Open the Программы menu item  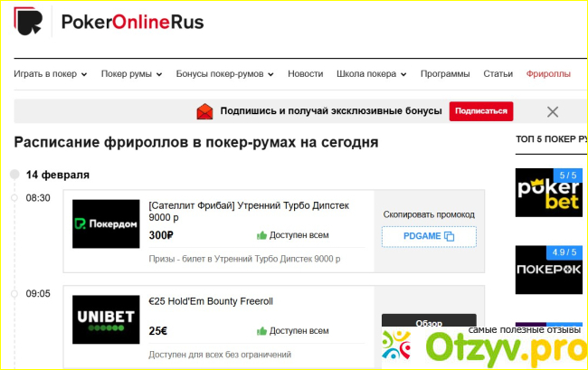point(445,74)
